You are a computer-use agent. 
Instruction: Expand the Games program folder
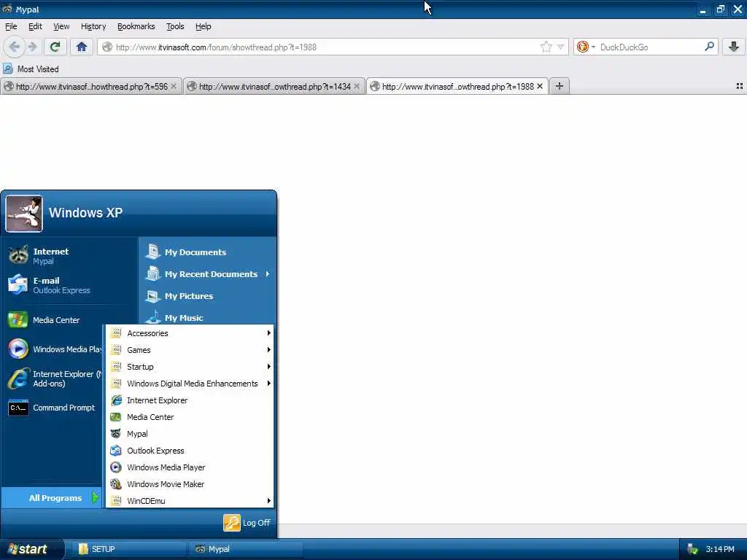190,349
